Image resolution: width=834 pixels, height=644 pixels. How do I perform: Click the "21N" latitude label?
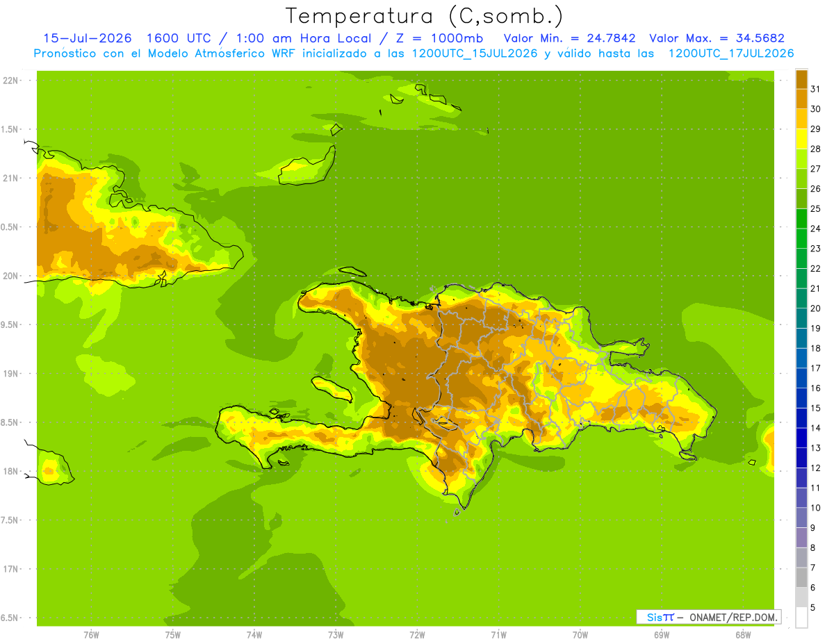(12, 178)
